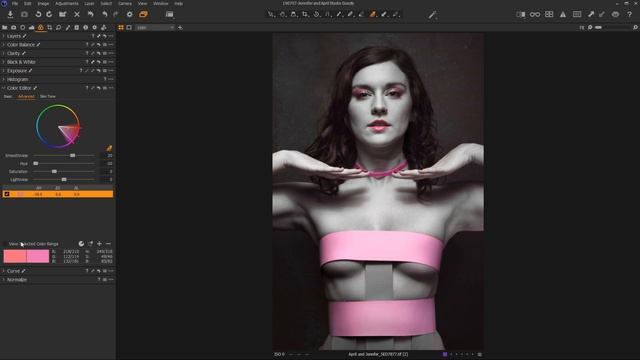
Task: Open the Library tool tab icon
Action: pyautogui.click(x=4, y=27)
